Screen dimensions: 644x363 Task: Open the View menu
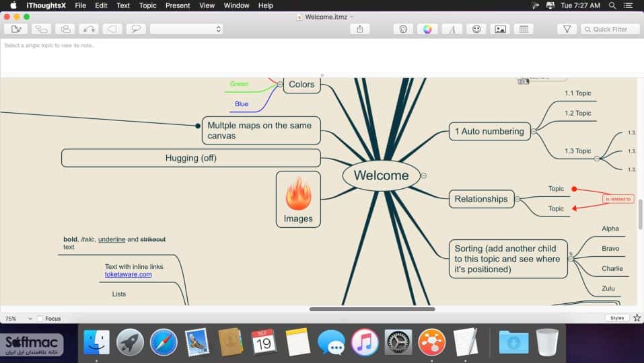(x=207, y=5)
